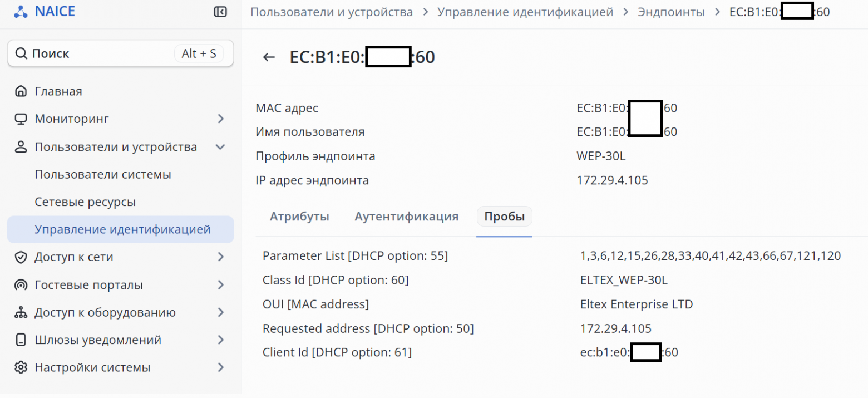Click the back arrow next to MAC title
Screen dimensions: 868x398
[269, 57]
